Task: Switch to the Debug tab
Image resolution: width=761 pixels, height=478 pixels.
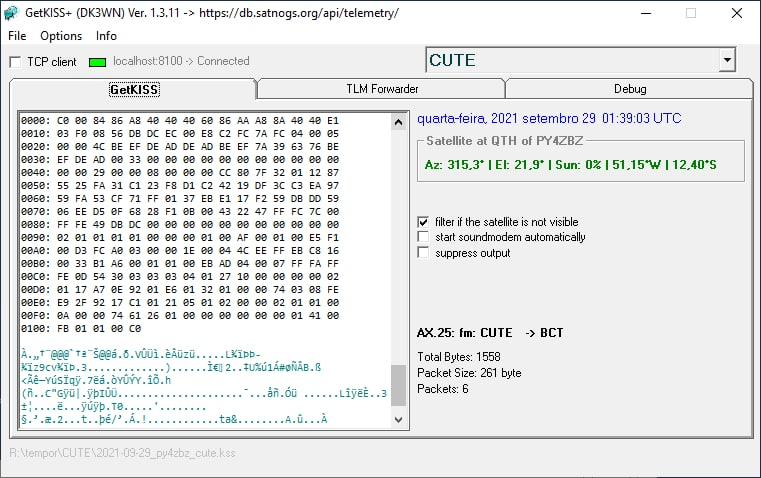Action: coord(630,89)
